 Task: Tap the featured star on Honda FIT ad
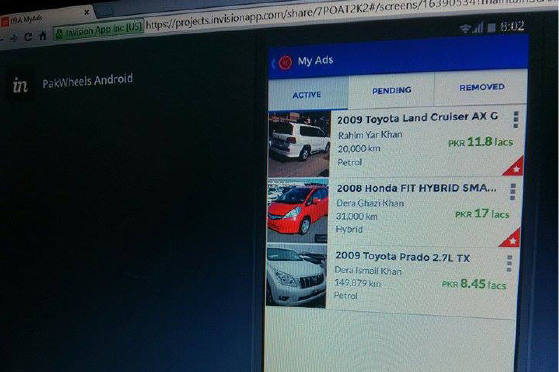click(x=511, y=239)
